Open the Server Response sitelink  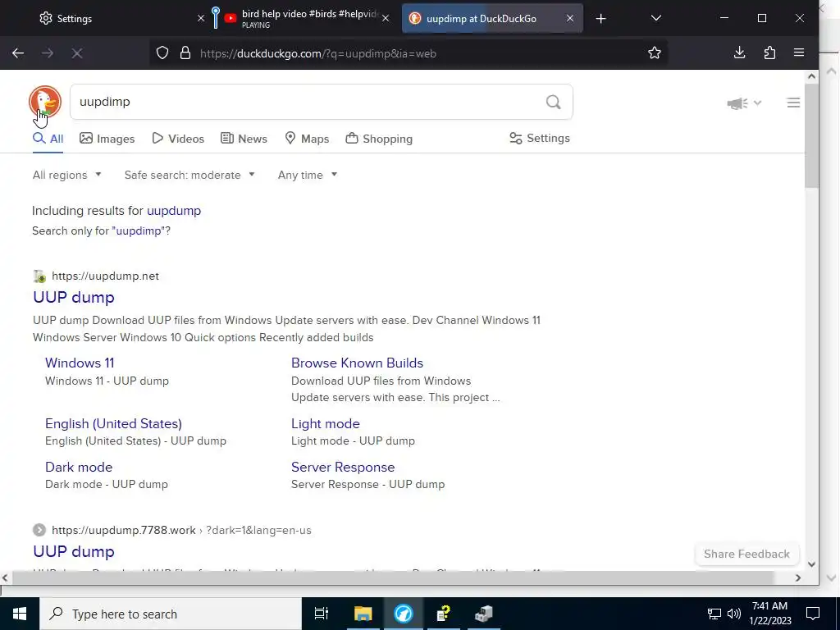pyautogui.click(x=342, y=467)
